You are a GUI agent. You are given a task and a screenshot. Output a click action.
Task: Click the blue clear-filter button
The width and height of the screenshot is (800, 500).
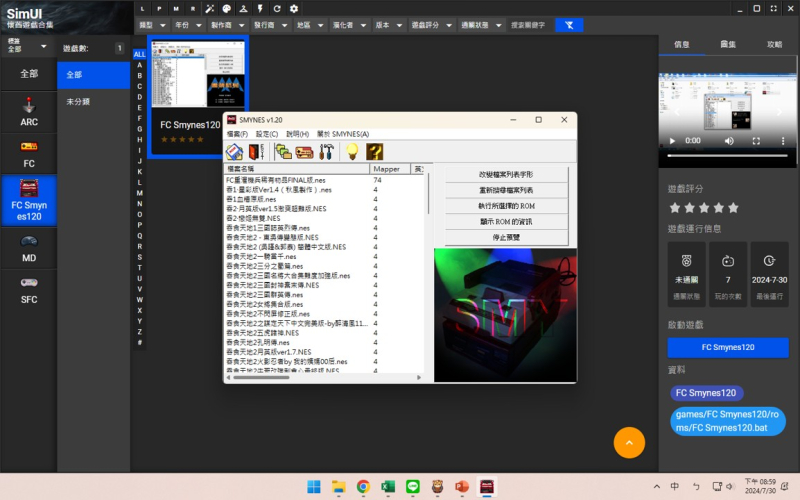[569, 25]
